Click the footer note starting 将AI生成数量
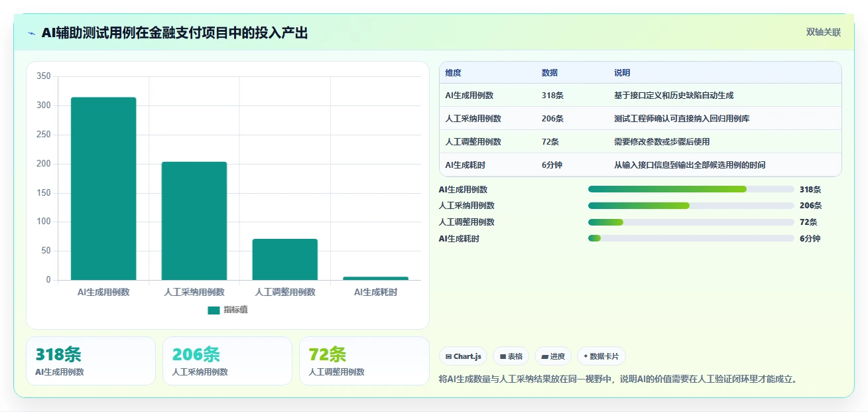Image resolution: width=868 pixels, height=412 pixels. [618, 379]
